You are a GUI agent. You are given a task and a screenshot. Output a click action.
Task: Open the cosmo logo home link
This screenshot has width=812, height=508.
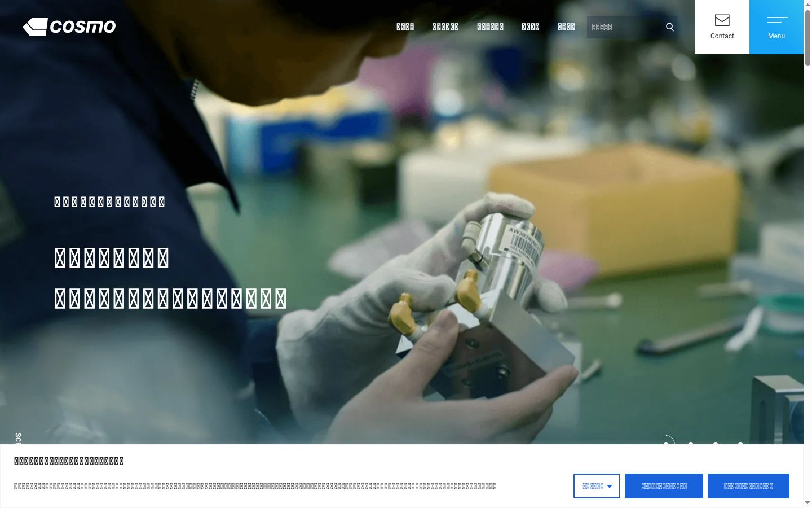tap(69, 27)
